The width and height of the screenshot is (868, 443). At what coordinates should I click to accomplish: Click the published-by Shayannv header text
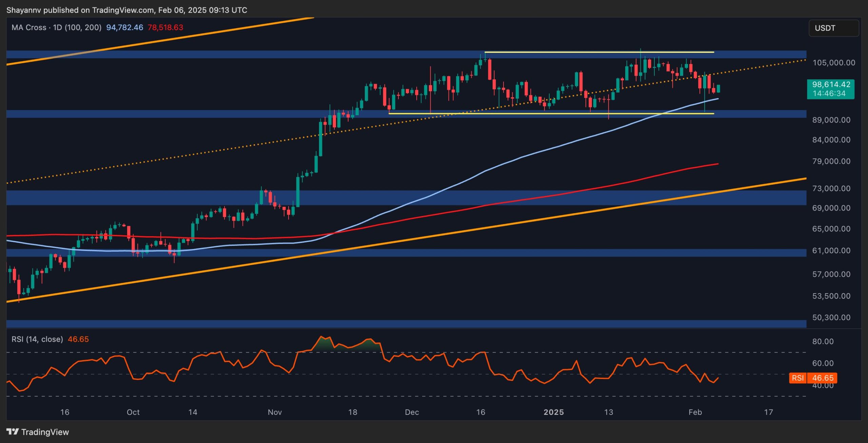(126, 10)
